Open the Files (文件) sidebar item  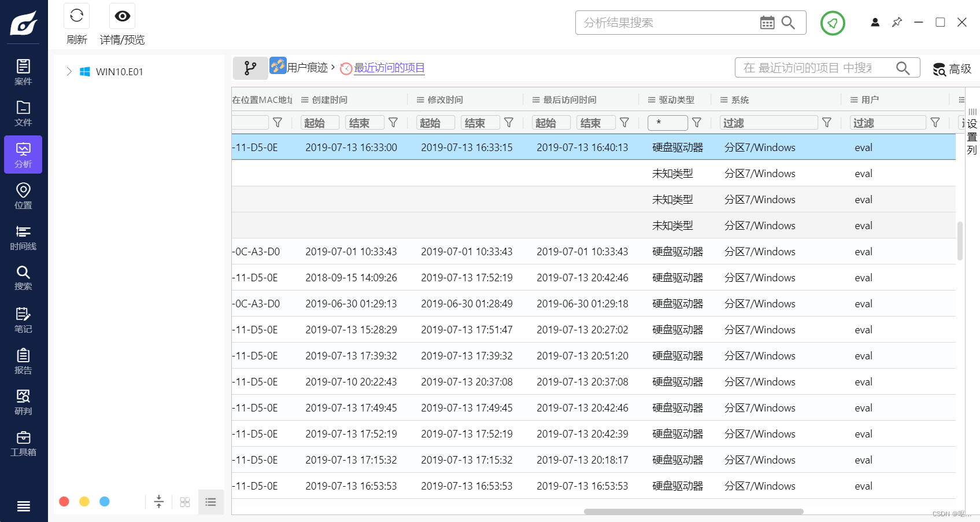(23, 113)
